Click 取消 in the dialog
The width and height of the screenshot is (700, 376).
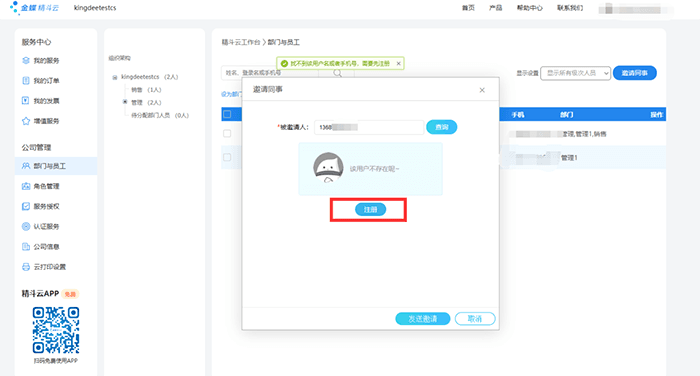pos(475,319)
